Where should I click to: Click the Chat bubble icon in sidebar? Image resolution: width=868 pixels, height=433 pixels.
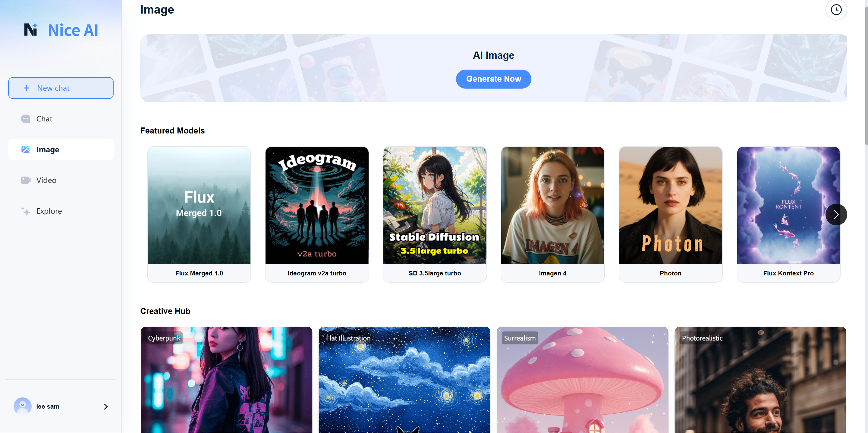click(26, 119)
